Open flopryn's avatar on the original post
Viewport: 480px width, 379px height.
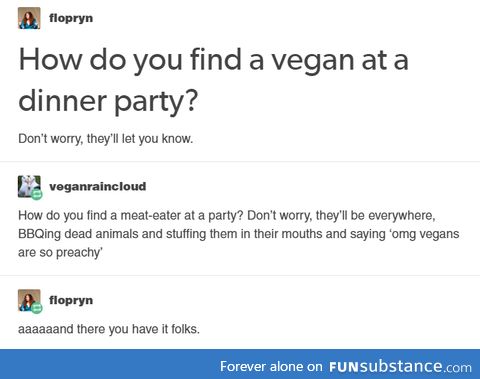pos(29,18)
